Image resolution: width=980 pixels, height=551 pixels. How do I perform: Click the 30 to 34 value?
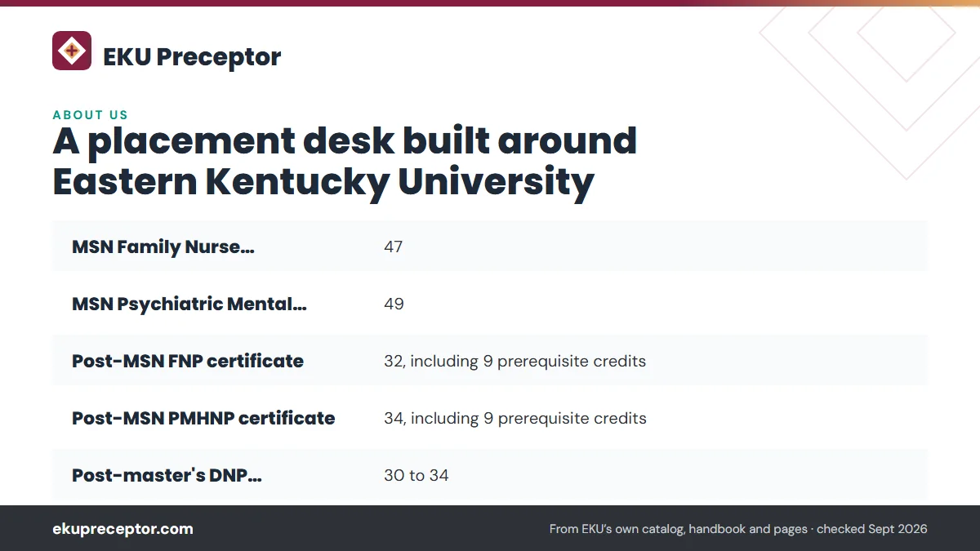click(x=416, y=475)
